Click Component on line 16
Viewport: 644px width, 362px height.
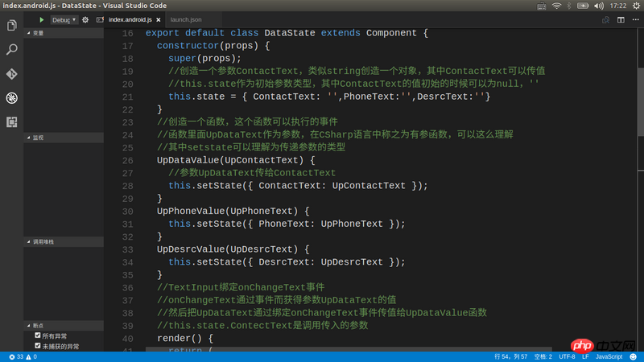[391, 33]
